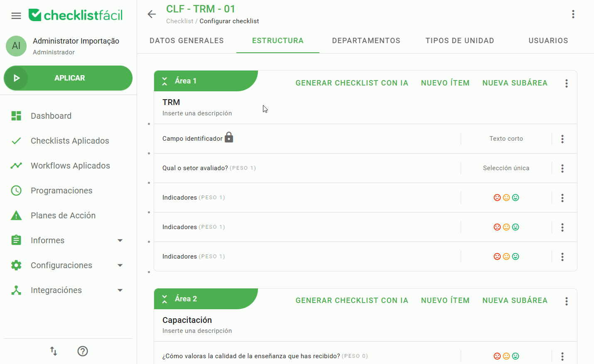Click the Configuraciones gear icon
This screenshot has height=364, width=594.
16,265
